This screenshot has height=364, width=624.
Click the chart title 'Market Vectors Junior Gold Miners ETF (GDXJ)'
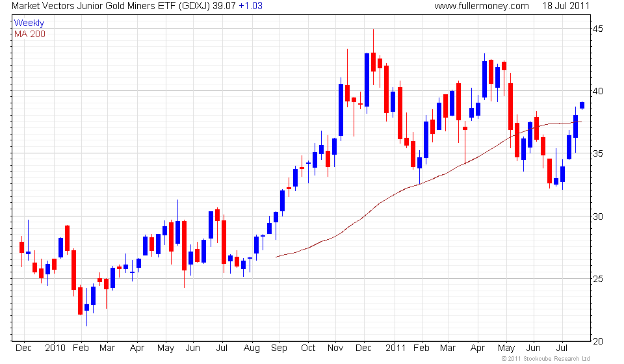tap(110, 6)
